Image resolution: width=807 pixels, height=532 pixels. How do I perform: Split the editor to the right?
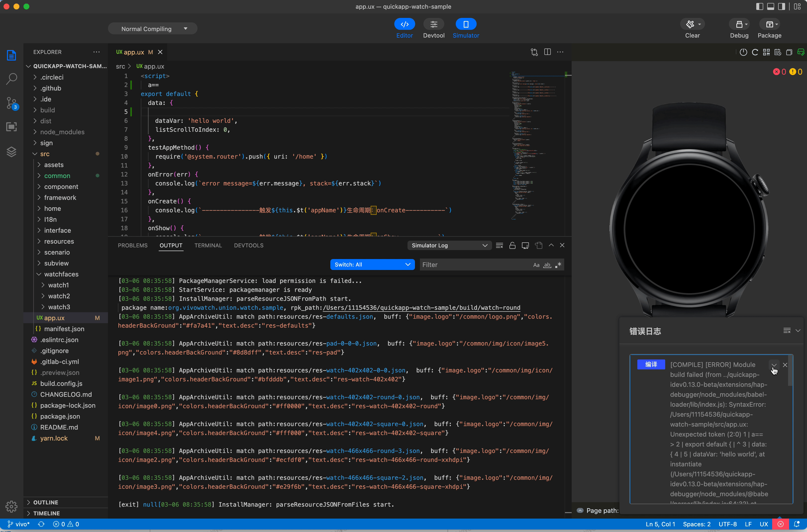(x=547, y=52)
